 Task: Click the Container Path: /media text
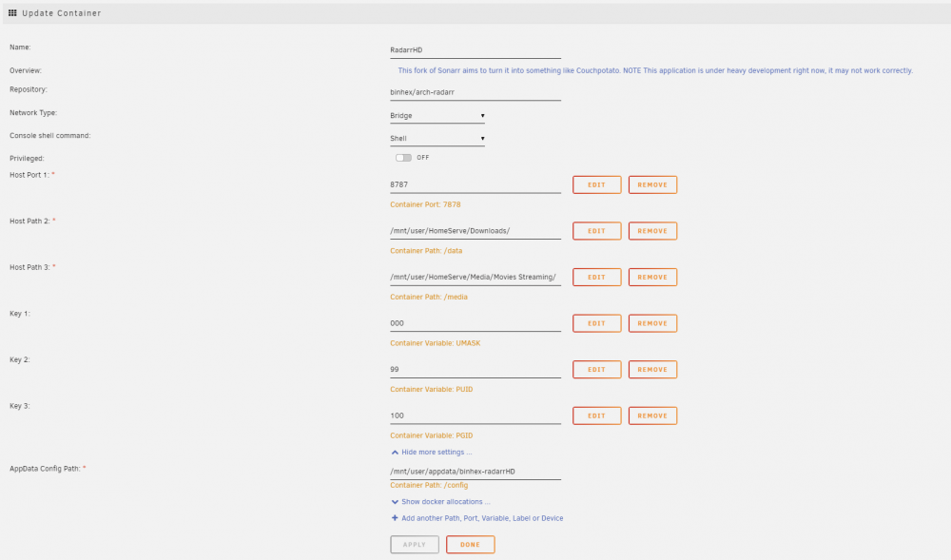coord(429,297)
